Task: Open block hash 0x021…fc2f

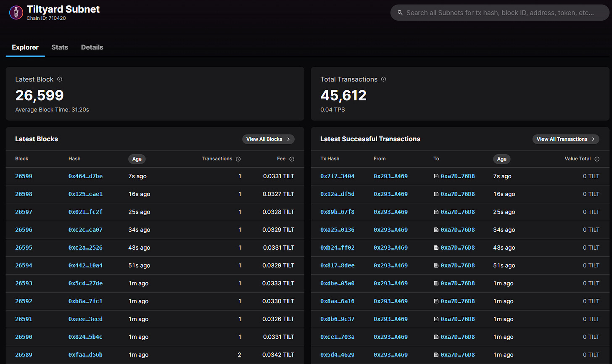Action: pos(85,212)
